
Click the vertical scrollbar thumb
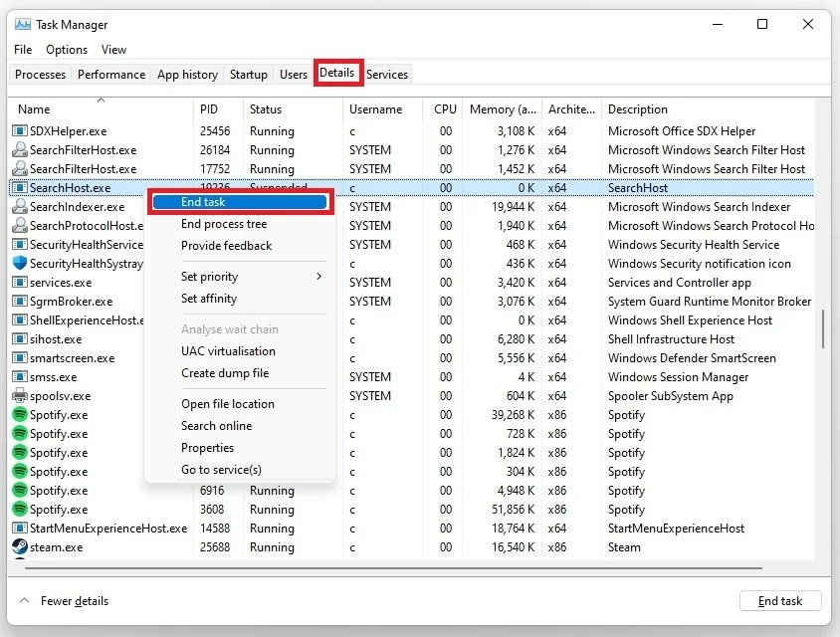tap(823, 329)
